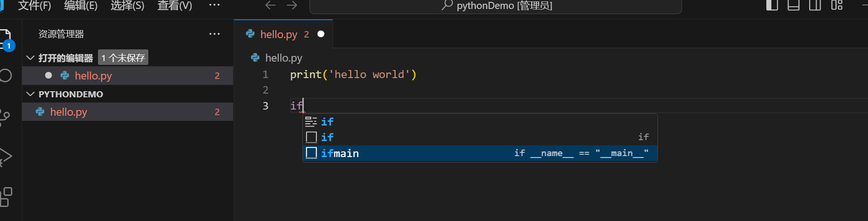The height and width of the screenshot is (221, 868).
Task: Show more menu bar items ellipsis
Action: [x=214, y=5]
